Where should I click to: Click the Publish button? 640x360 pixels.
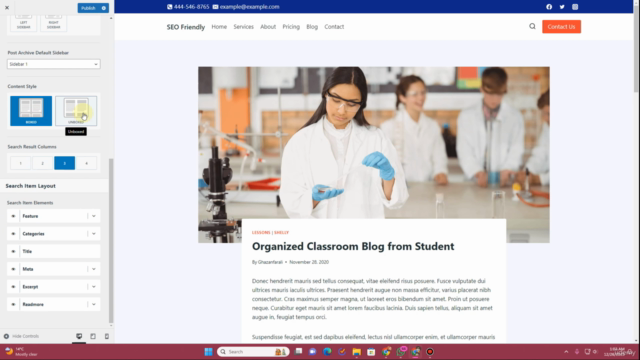(x=89, y=8)
